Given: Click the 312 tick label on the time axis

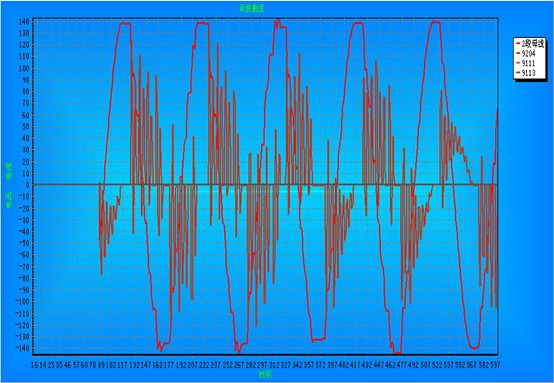Looking at the screenshot, I should (274, 365).
